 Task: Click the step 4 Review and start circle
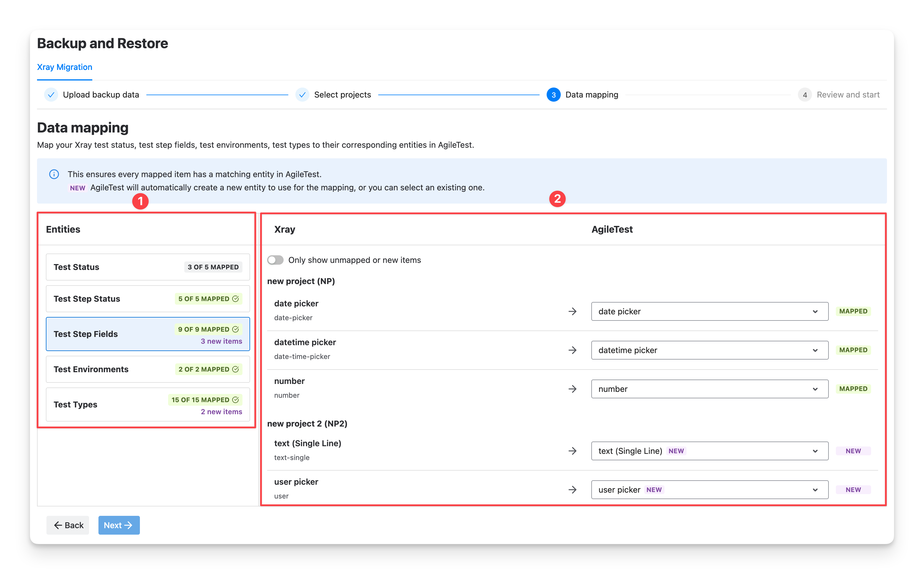805,95
